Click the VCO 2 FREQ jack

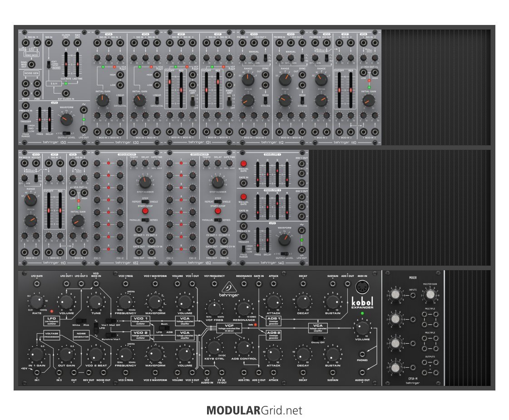click(x=126, y=373)
